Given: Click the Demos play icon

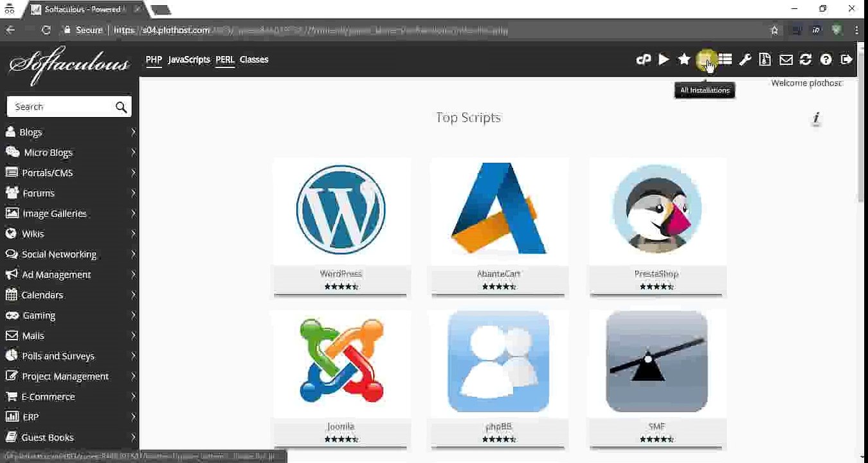Looking at the screenshot, I should pos(664,60).
